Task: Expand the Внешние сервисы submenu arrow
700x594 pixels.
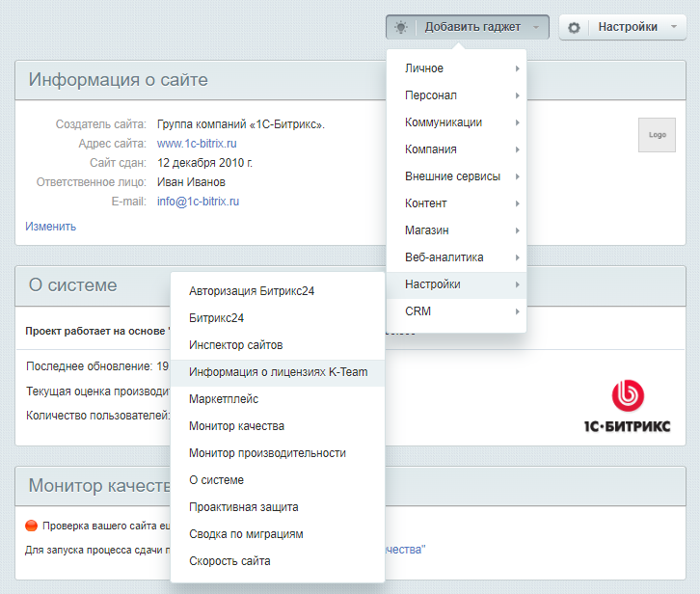Action: 517,176
